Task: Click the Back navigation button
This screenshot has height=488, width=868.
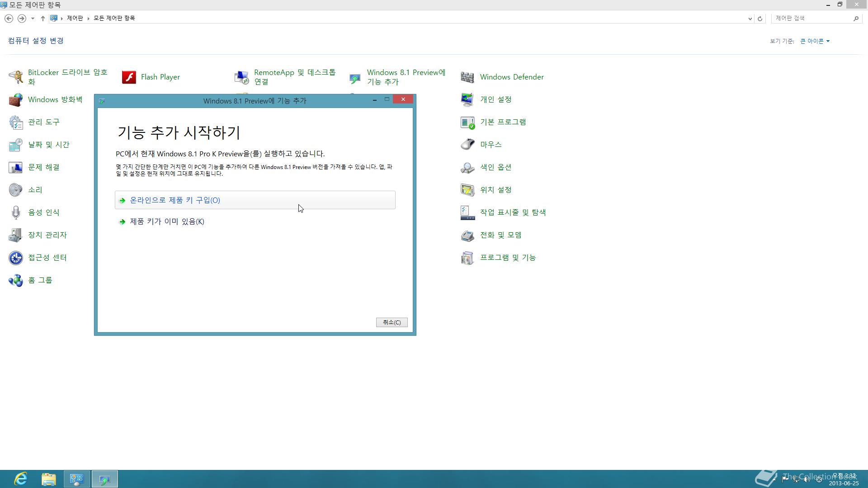Action: point(9,19)
